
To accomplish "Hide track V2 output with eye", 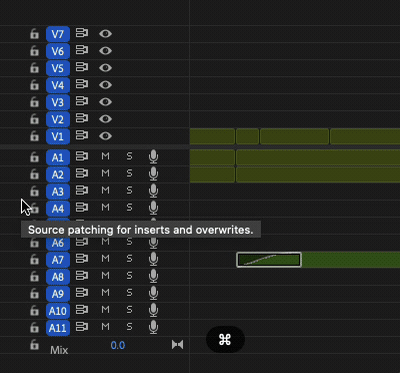I will 105,119.
